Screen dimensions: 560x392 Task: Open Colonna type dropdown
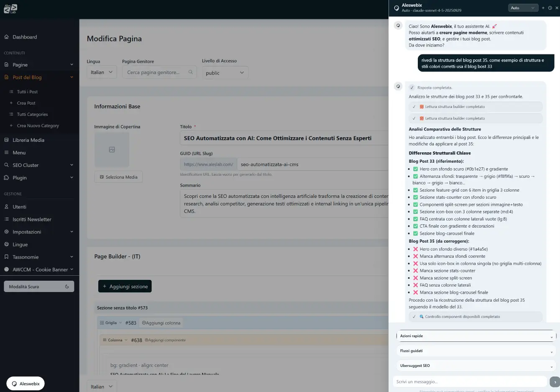click(115, 340)
